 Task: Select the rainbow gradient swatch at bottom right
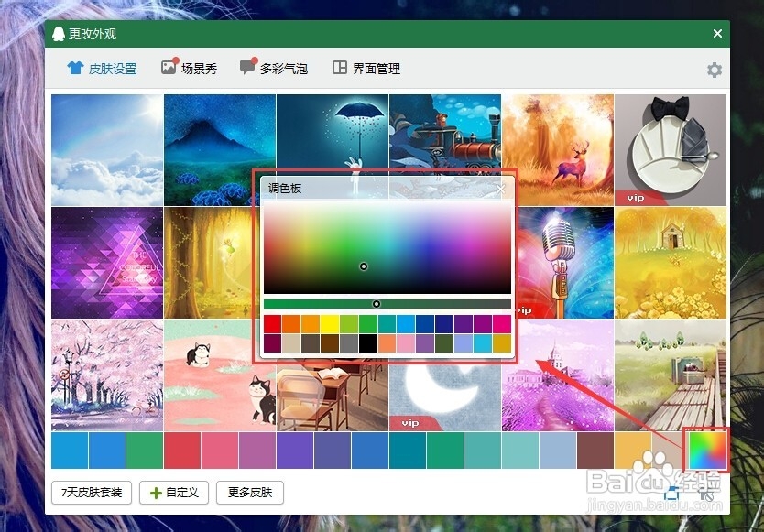pos(706,451)
